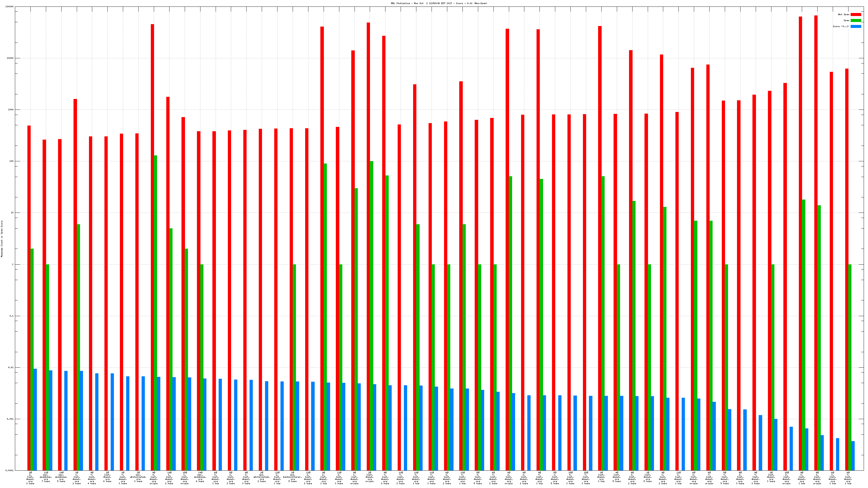868x488 pixels.
Task: Click the RBL Statistics chart title
Action: tap(439, 3)
